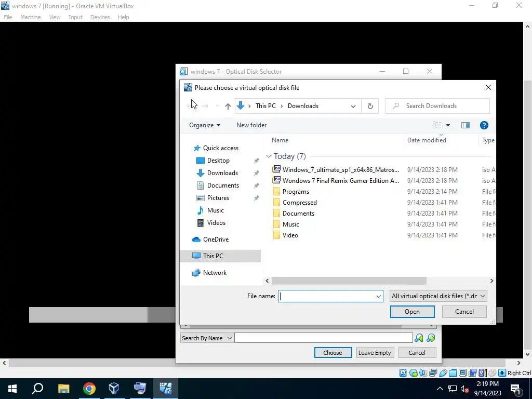
Task: Open the Machine menu
Action: pos(31,17)
